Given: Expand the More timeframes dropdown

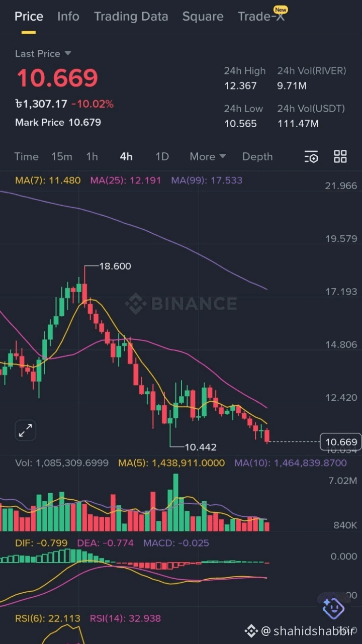Looking at the screenshot, I should (x=208, y=157).
